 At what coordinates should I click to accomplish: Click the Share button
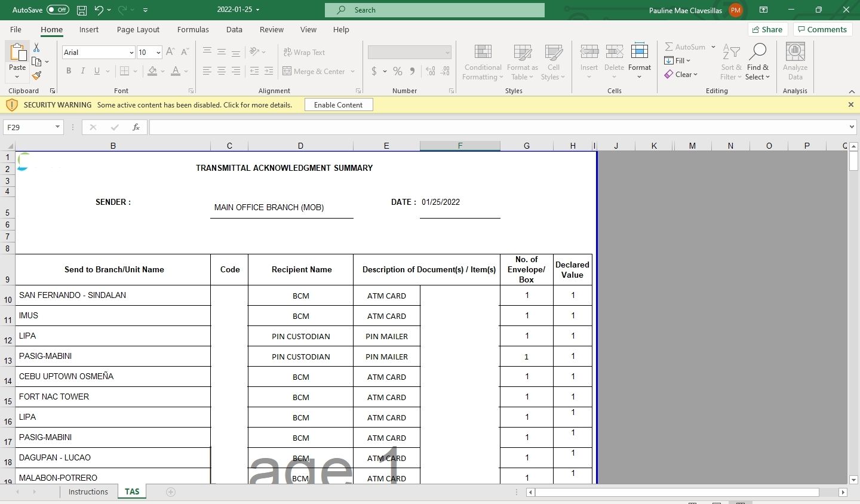tap(767, 29)
